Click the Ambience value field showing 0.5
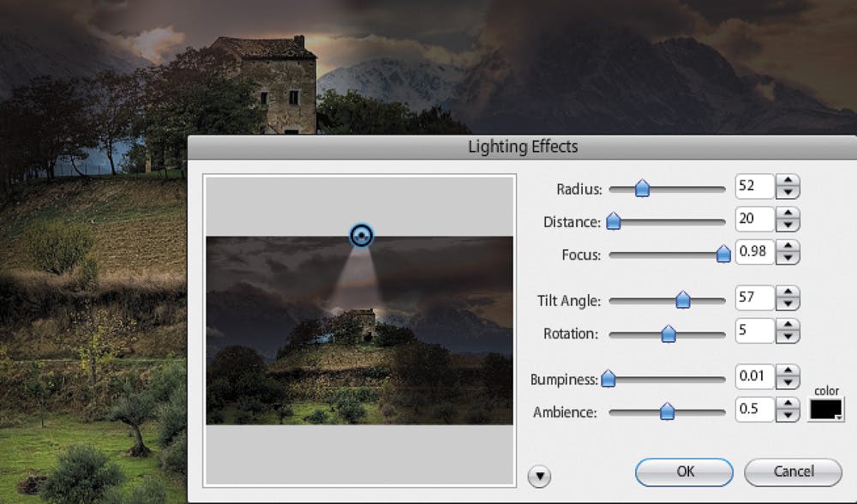This screenshot has width=857, height=504. (755, 410)
